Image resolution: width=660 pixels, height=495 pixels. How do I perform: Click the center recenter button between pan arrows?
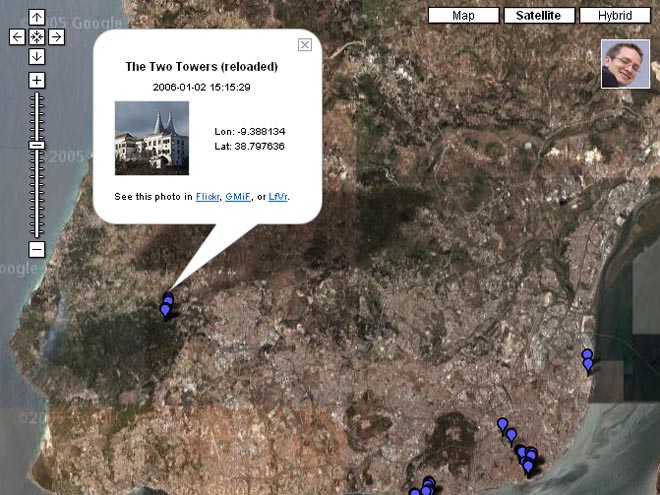[x=37, y=37]
